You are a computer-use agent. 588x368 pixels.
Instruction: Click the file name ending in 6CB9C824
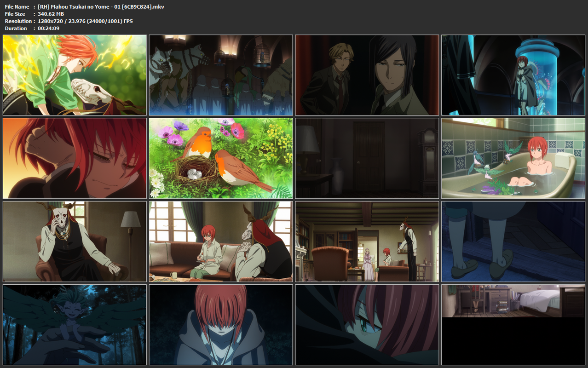pyautogui.click(x=101, y=7)
